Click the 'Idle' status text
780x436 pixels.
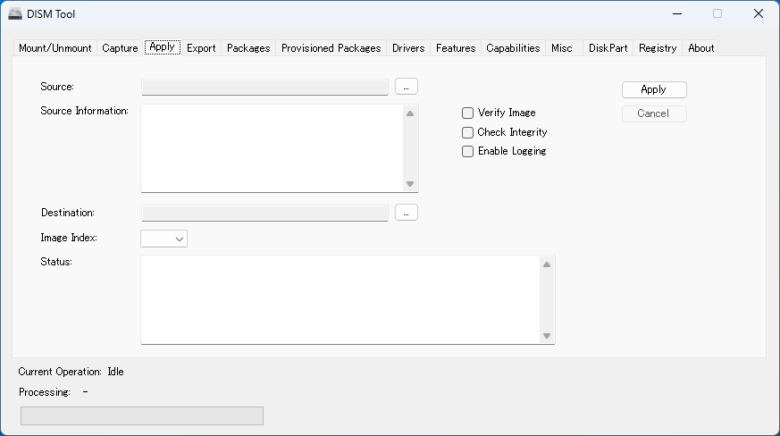pyautogui.click(x=115, y=372)
